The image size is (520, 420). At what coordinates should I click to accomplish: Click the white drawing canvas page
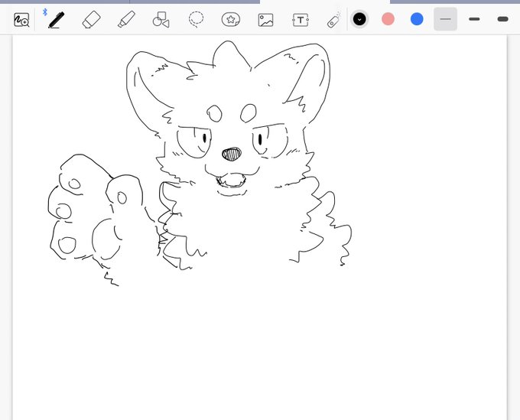(x=260, y=227)
